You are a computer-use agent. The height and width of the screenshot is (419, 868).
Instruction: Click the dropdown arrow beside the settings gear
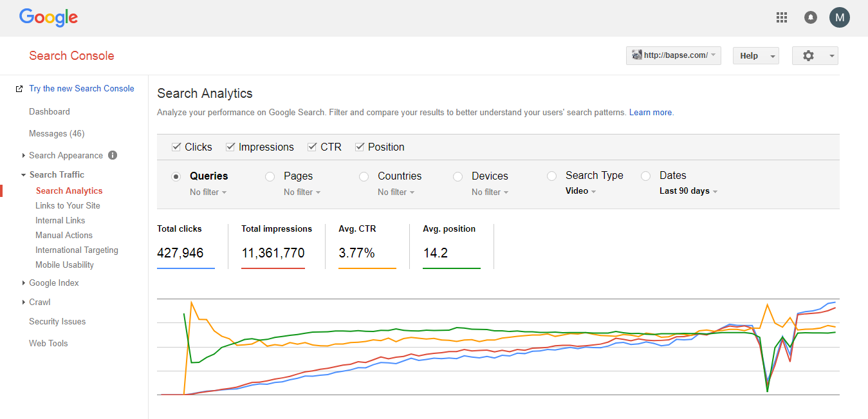(x=832, y=56)
